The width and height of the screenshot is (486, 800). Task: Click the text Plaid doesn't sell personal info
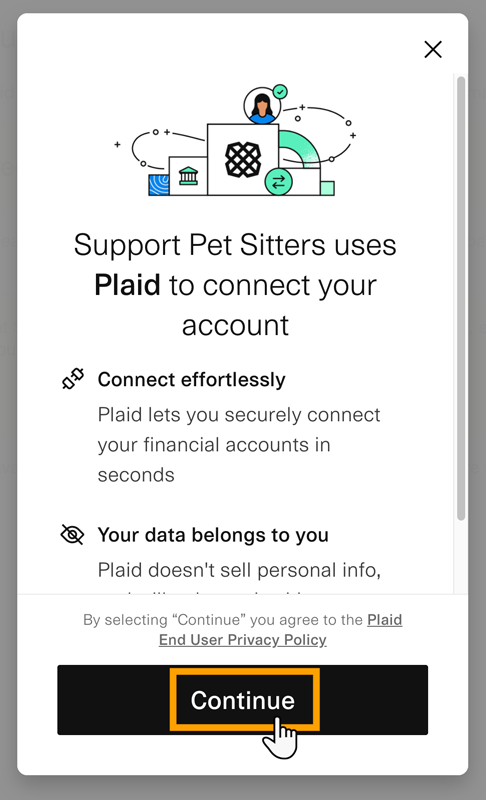point(239,570)
